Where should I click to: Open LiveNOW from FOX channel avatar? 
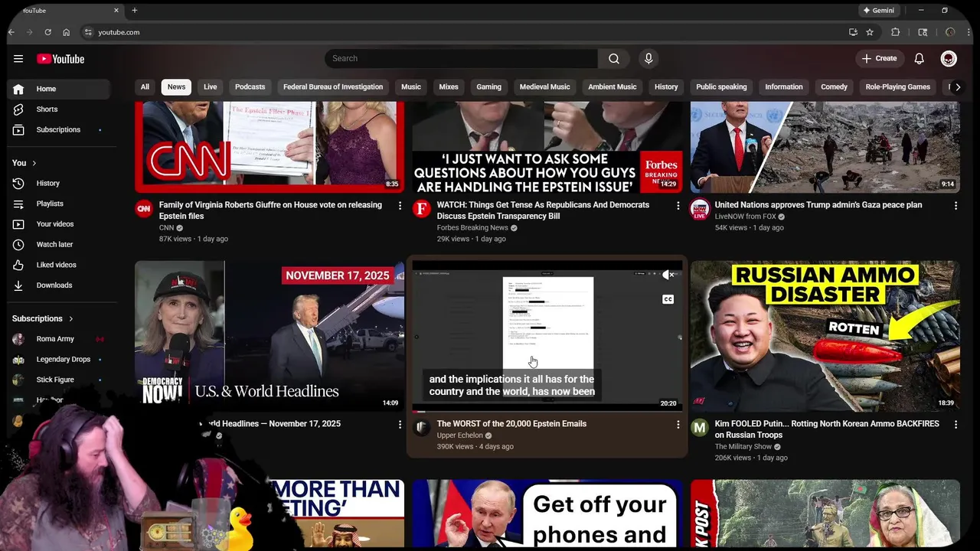coord(700,209)
